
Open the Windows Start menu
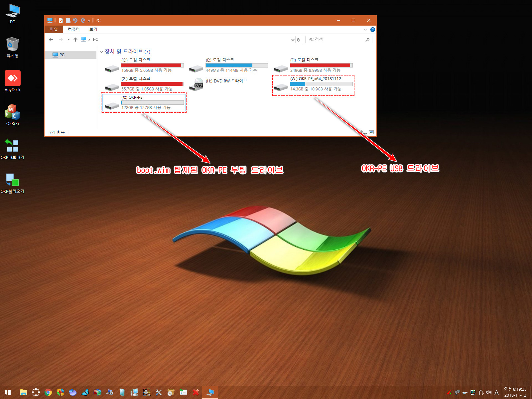8,392
